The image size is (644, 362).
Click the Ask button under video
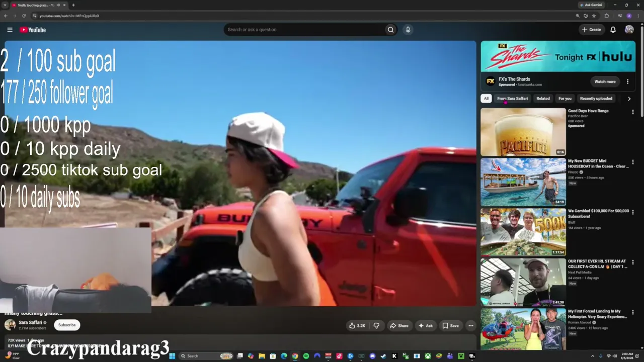tap(426, 326)
